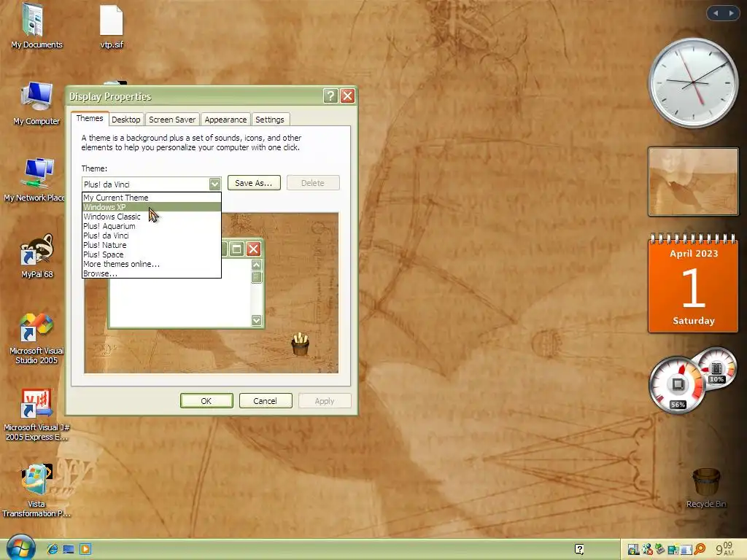Choose Plus! da Vinci in the open list
The image size is (747, 560).
(152, 236)
